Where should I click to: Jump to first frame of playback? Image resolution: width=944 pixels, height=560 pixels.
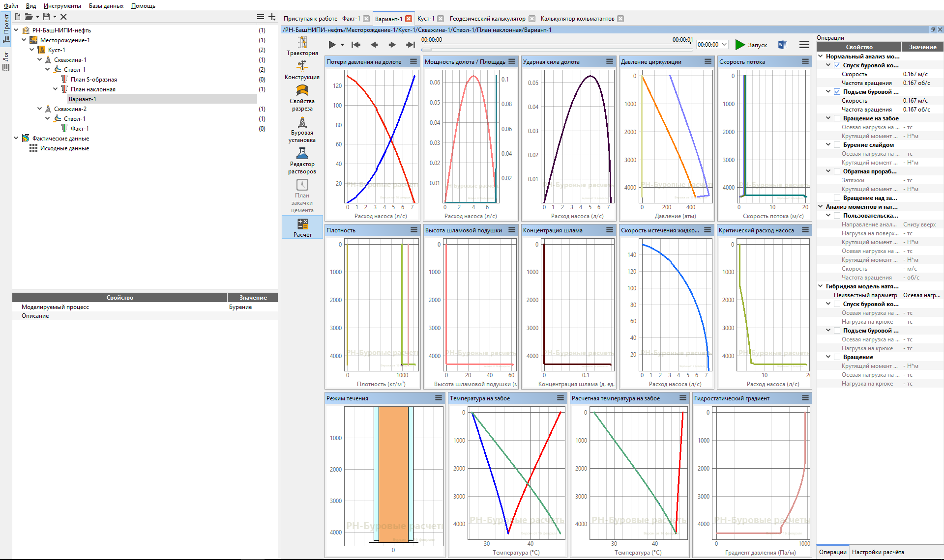pos(356,45)
